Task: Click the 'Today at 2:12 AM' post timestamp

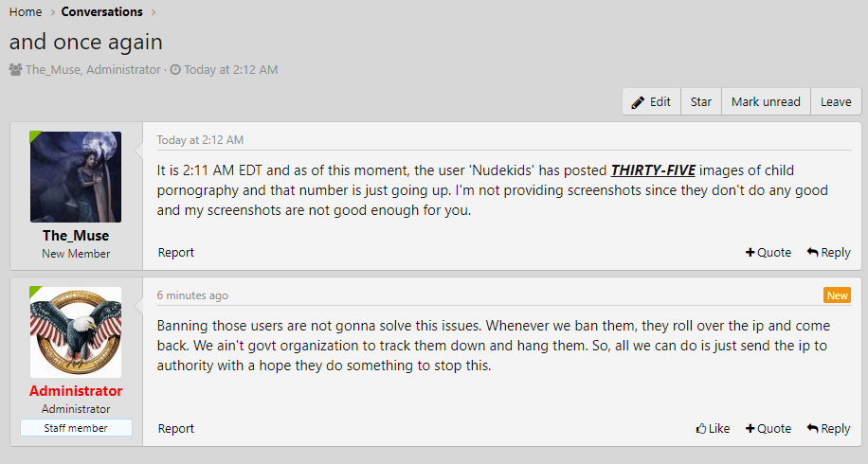Action: point(200,140)
